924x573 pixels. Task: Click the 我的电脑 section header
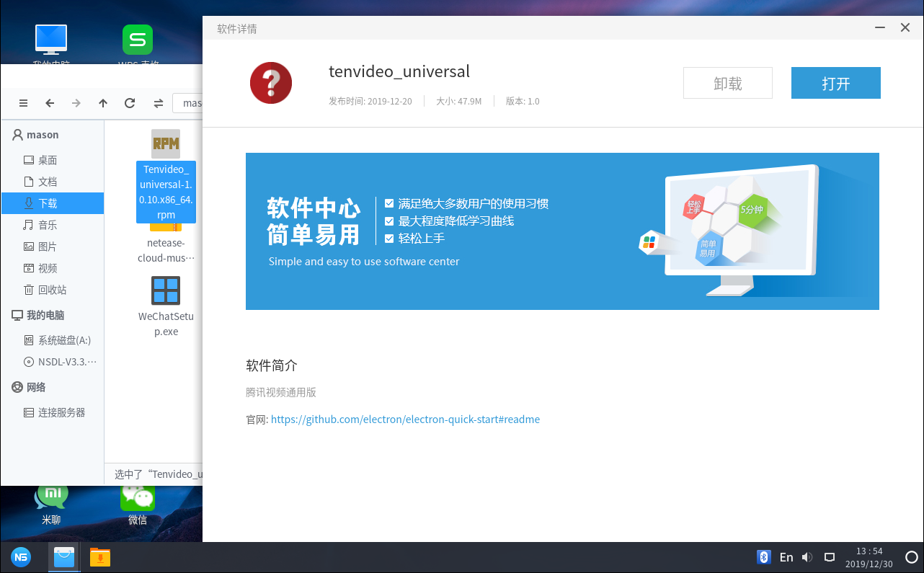tap(52, 315)
